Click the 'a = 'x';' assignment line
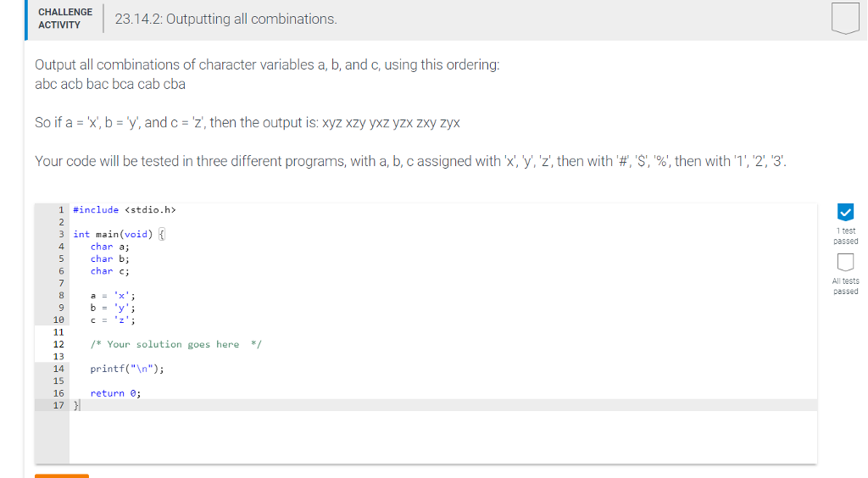 click(113, 296)
